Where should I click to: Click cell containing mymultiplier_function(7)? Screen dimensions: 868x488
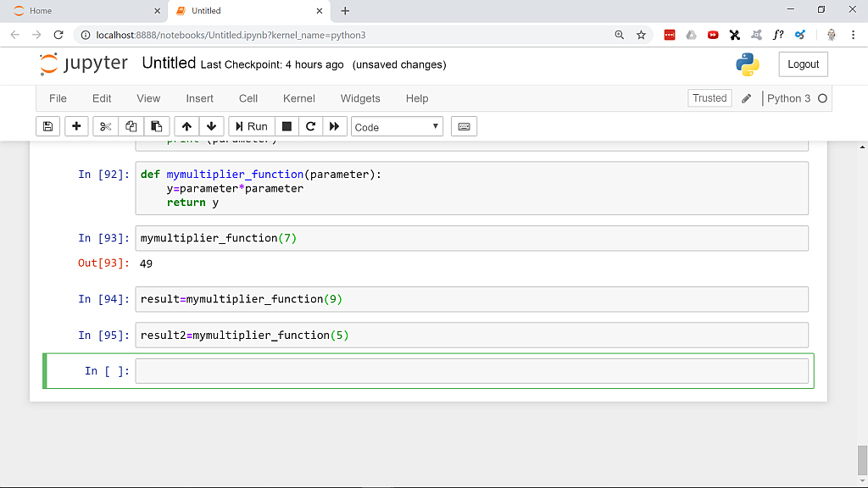pyautogui.click(x=471, y=238)
